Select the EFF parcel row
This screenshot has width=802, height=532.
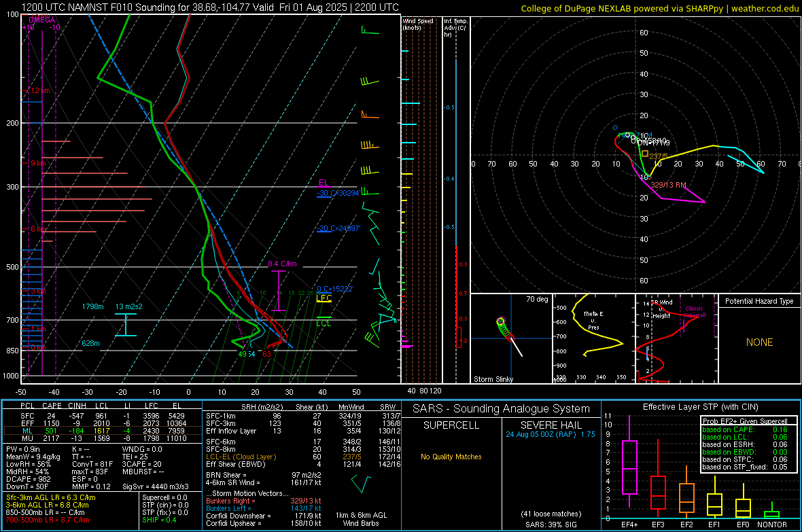pos(103,423)
